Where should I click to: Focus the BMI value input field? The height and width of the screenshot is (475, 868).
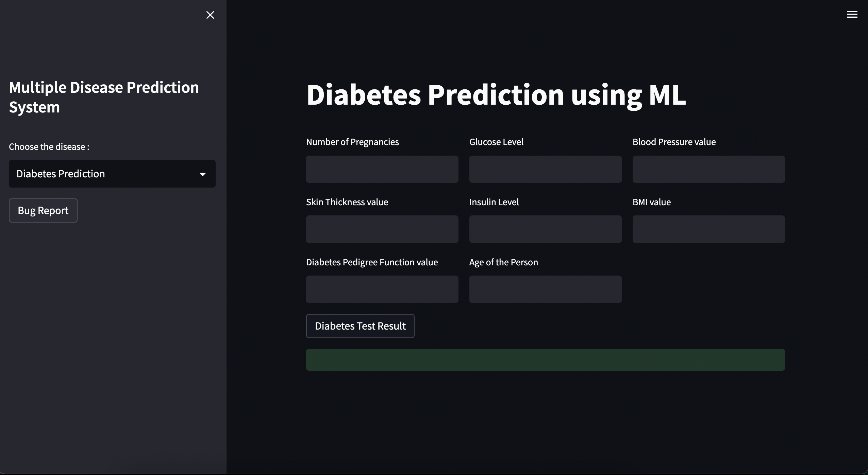(708, 229)
